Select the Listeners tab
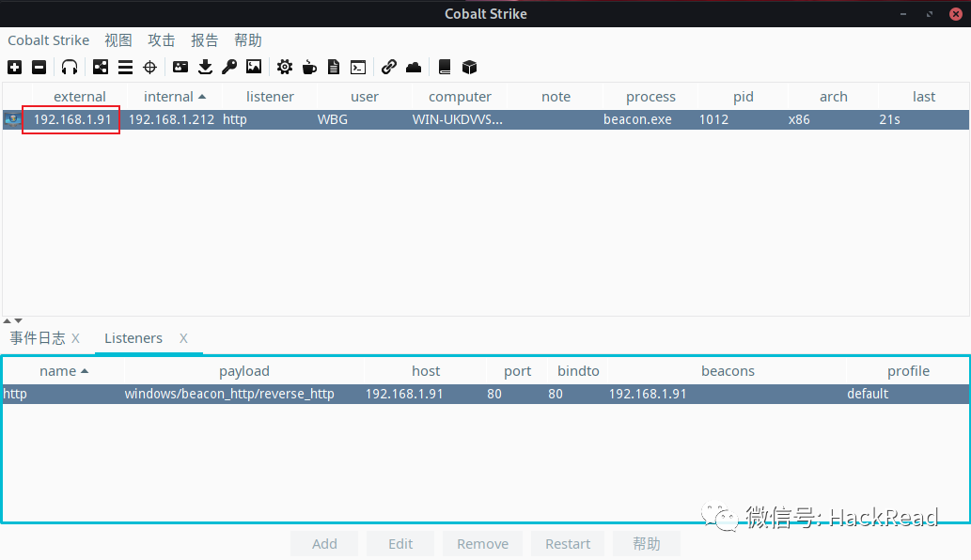Image resolution: width=971 pixels, height=560 pixels. click(133, 338)
